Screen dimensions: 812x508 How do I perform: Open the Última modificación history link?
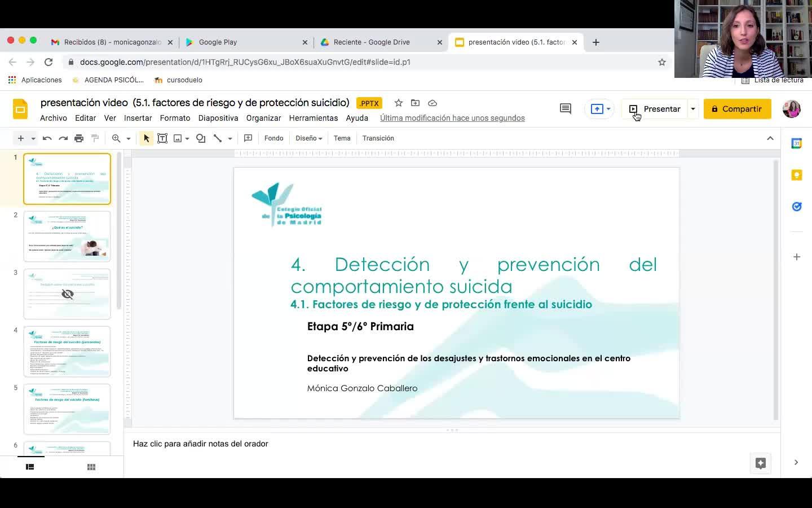452,118
